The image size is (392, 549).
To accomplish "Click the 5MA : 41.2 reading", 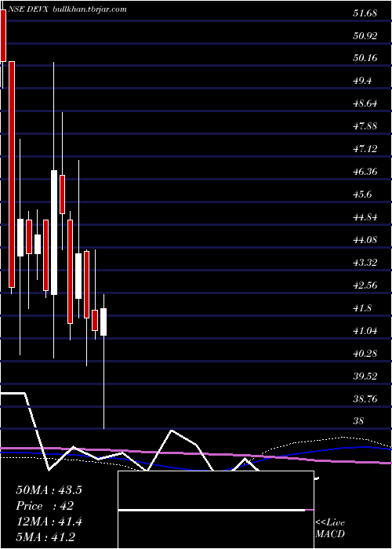I will (45, 537).
